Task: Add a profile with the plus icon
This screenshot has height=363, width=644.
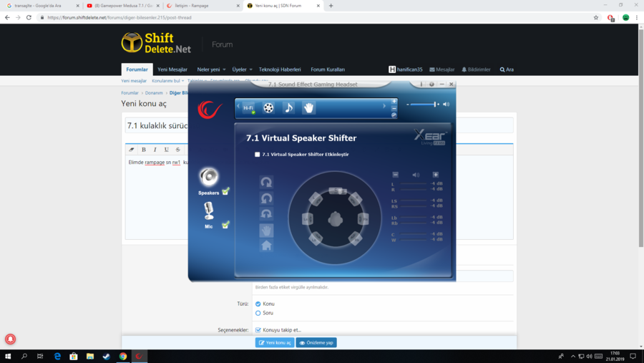Action: (394, 101)
